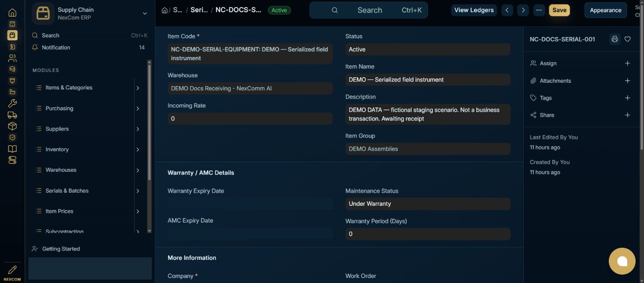Click the Item Name field
This screenshot has height=283, width=644.
coord(428,79)
